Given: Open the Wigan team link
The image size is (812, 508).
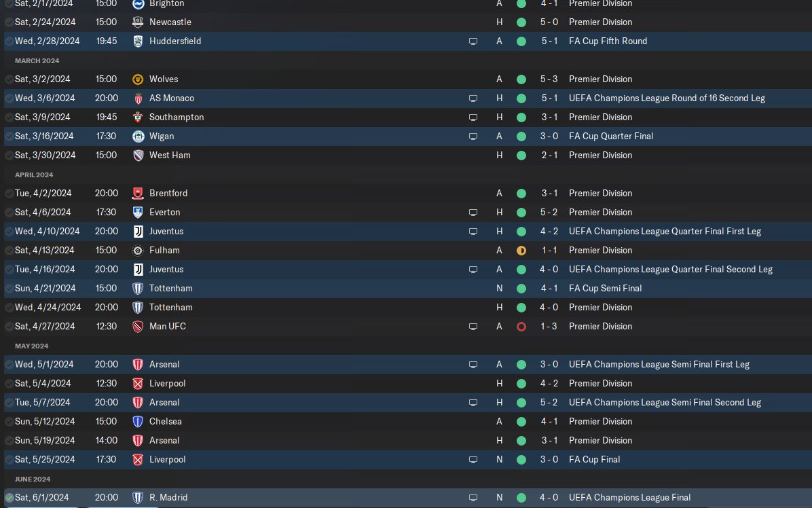Looking at the screenshot, I should click(x=162, y=137).
